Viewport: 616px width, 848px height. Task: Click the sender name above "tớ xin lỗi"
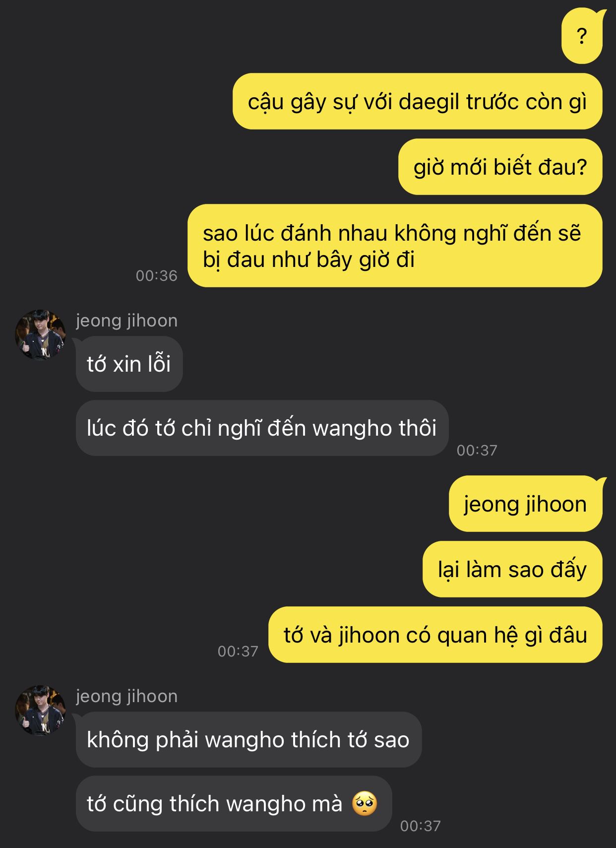tap(126, 321)
